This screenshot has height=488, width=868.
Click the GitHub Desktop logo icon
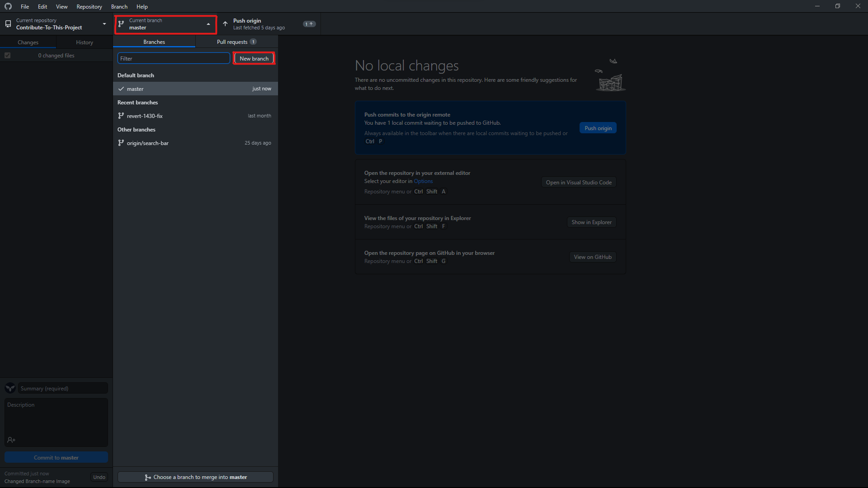pos(8,6)
